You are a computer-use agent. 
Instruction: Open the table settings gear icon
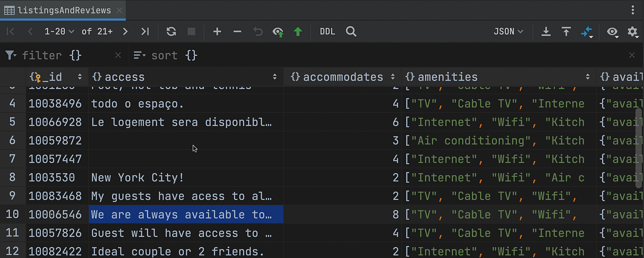pos(633,32)
